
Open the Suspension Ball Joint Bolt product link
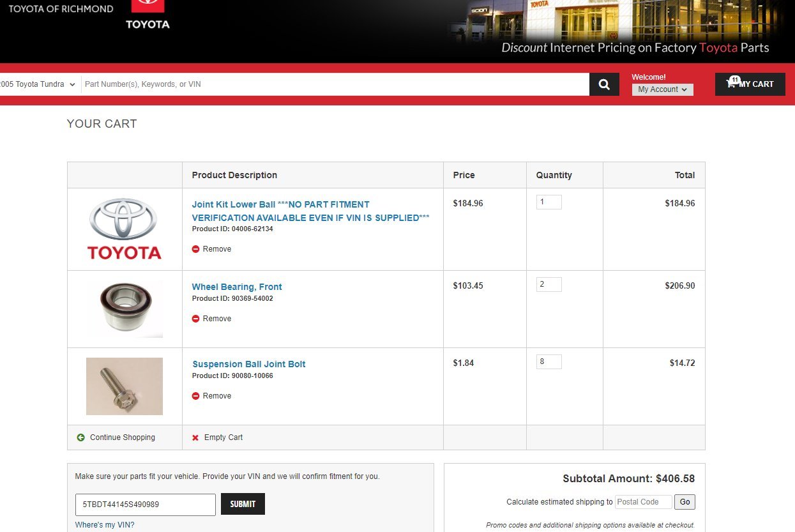tap(249, 364)
